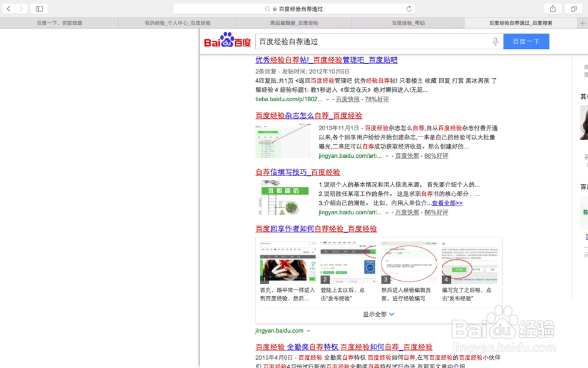Open result 百度经验杂志怎么自荐_百度经验
The width and height of the screenshot is (588, 368).
coord(309,115)
